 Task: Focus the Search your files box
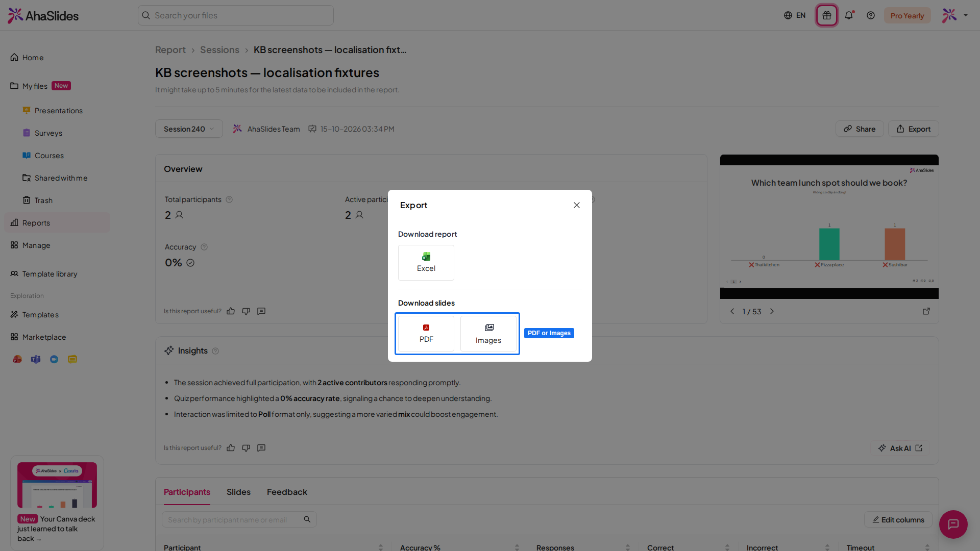pyautogui.click(x=236, y=15)
